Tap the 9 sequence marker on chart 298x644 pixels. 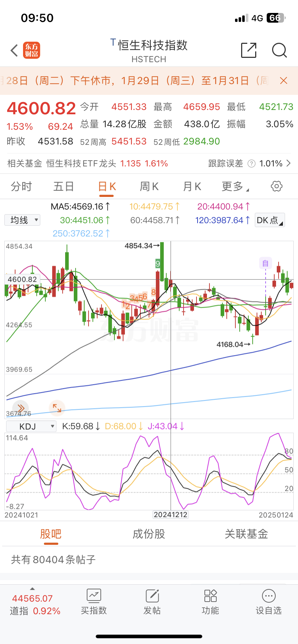tap(158, 264)
